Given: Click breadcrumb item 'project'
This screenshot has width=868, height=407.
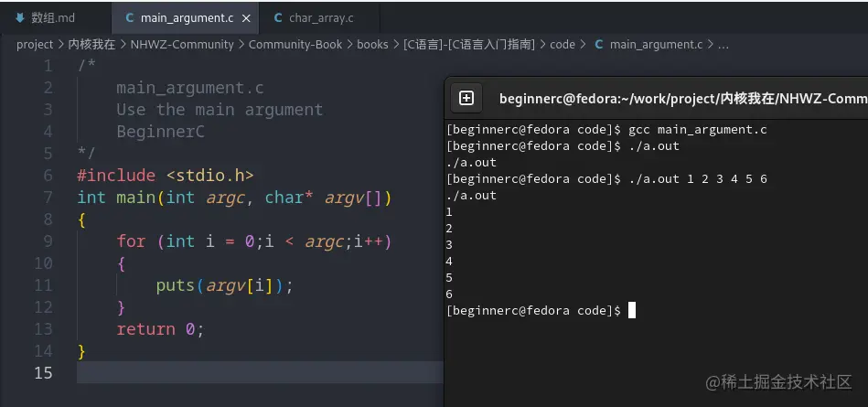Looking at the screenshot, I should 35,44.
